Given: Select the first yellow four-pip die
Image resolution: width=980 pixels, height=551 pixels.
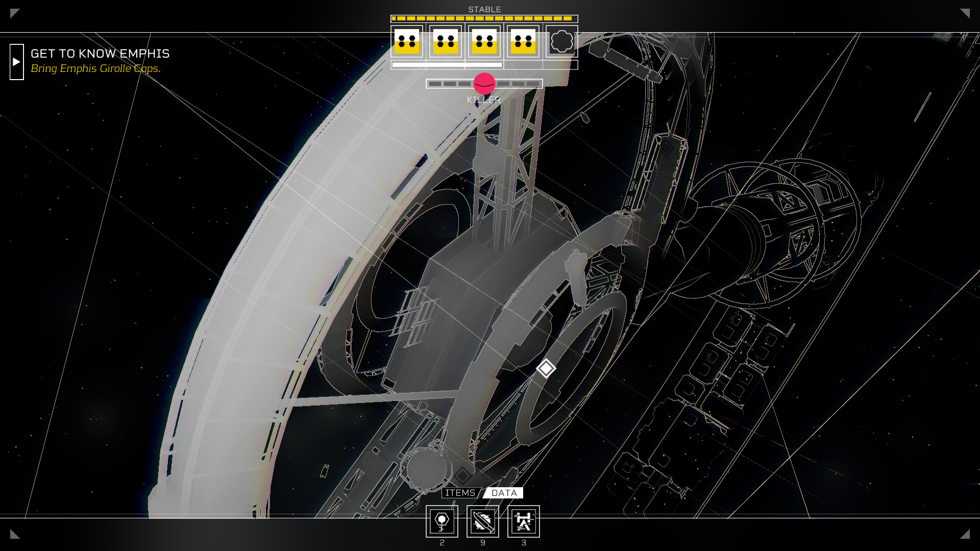Looking at the screenshot, I should coord(407,41).
